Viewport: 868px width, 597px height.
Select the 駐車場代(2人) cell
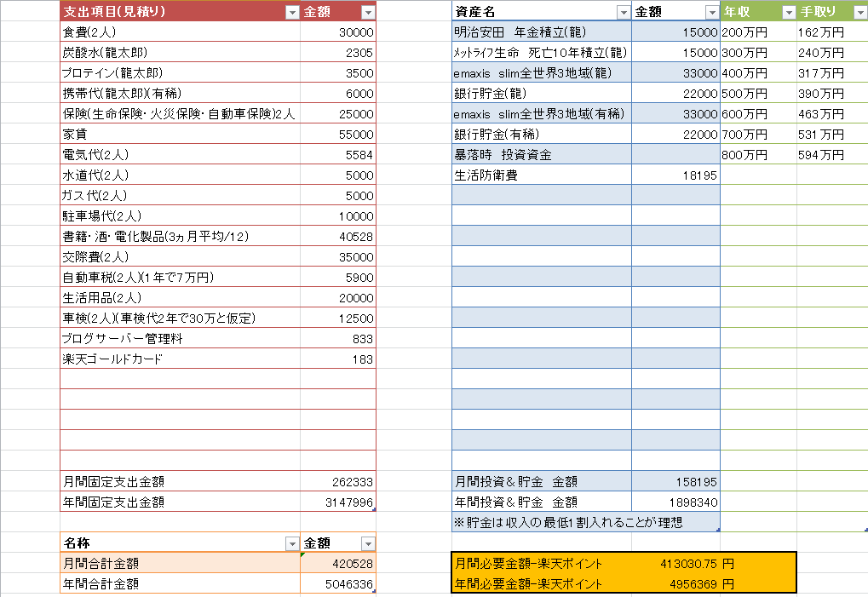point(180,216)
